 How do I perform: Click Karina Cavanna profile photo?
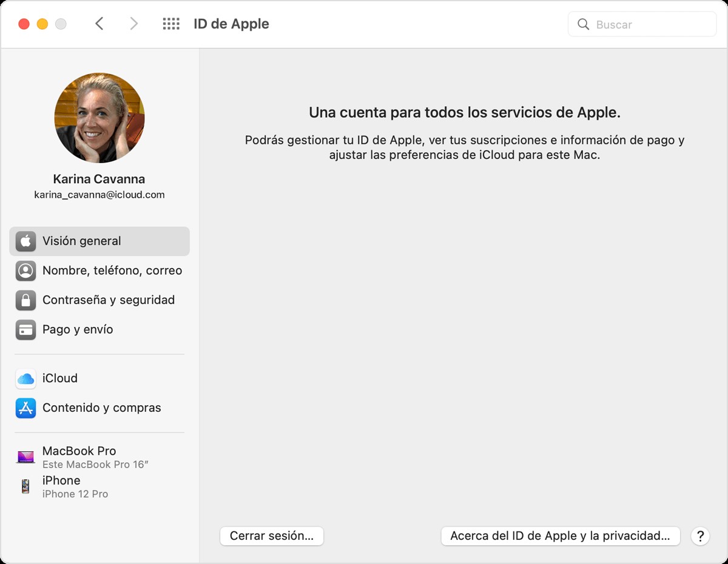99,118
